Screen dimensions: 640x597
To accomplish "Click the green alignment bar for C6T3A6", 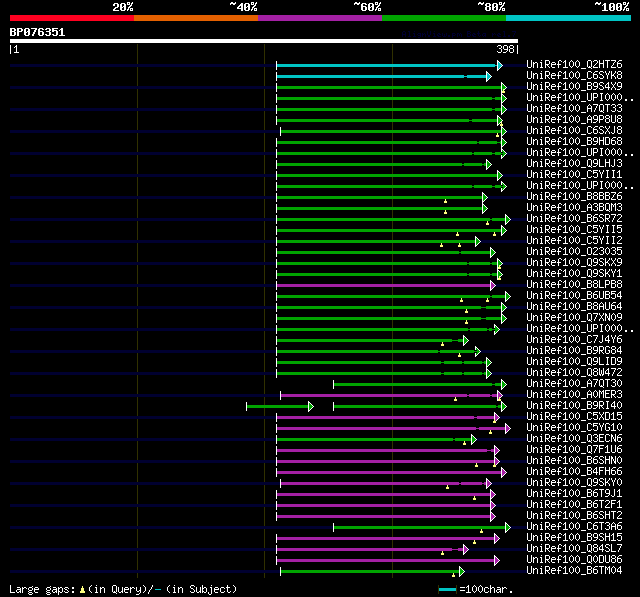I will (422, 528).
